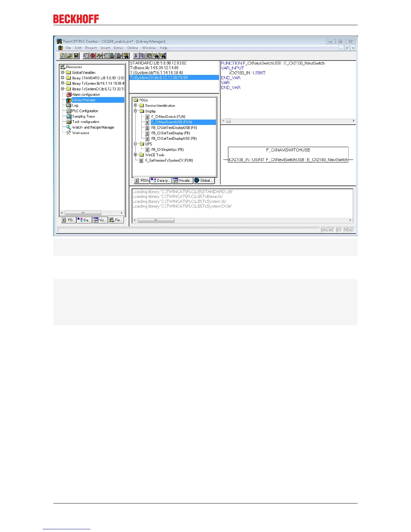The height and width of the screenshot is (532, 411).
Task: Click the New file toolbar icon
Action: coord(62,56)
